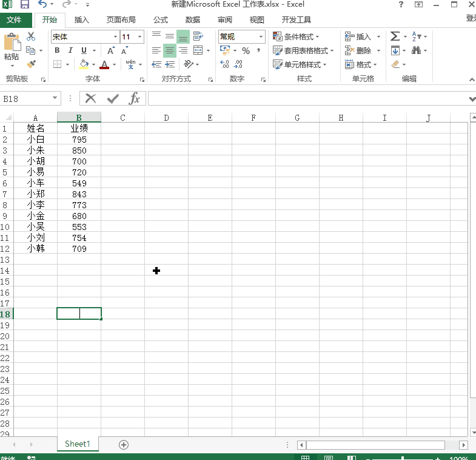Screen dimensions: 476x460
Task: Click the Wrap Text icon
Action: (198, 36)
